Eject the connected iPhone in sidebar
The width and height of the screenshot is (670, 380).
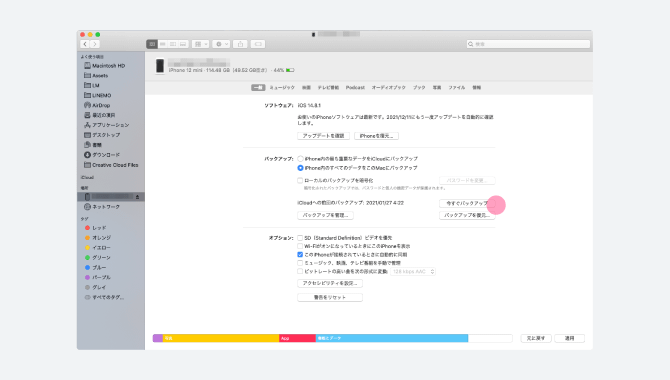pyautogui.click(x=138, y=197)
